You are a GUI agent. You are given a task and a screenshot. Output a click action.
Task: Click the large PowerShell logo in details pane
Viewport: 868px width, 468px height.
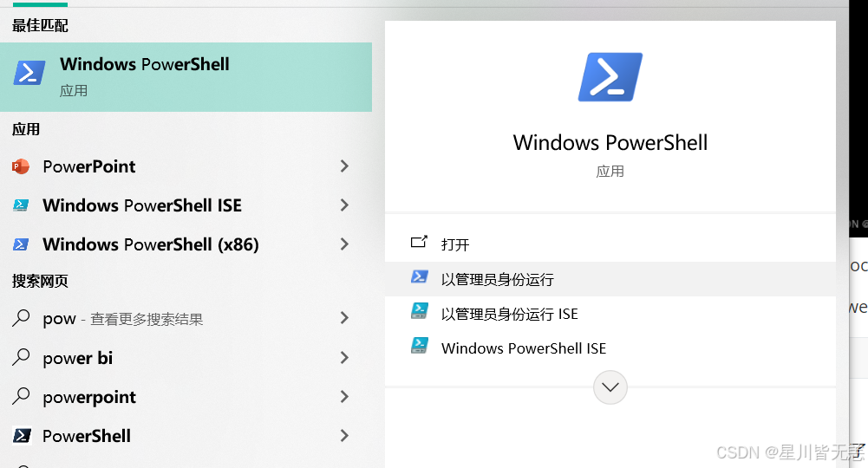point(610,77)
